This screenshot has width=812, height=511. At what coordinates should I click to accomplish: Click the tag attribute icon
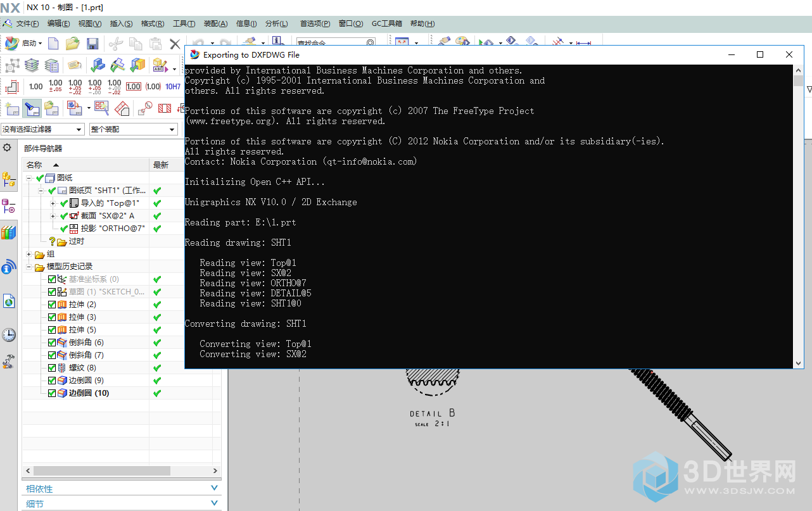(75, 65)
